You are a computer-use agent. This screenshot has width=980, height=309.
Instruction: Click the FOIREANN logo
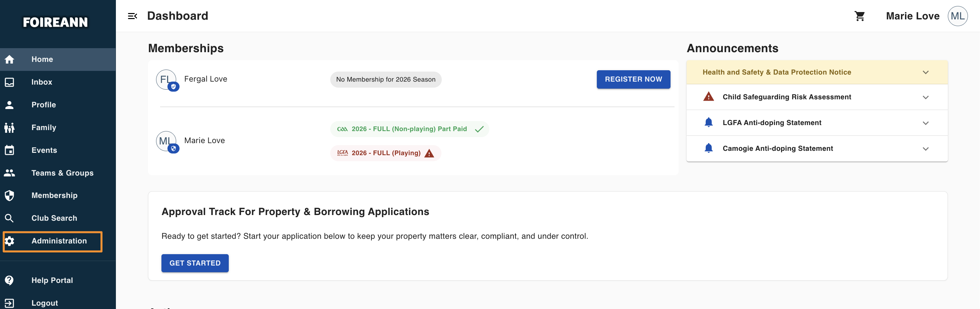click(x=56, y=22)
